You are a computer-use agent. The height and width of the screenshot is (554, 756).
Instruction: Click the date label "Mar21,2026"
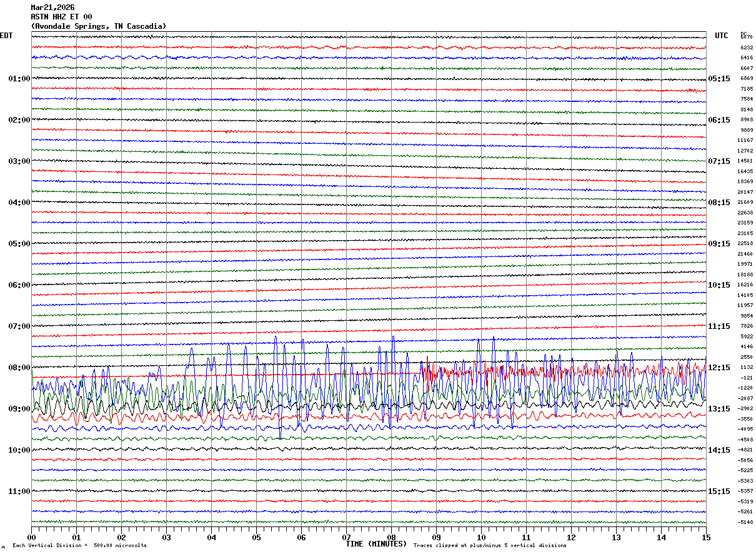(52, 8)
